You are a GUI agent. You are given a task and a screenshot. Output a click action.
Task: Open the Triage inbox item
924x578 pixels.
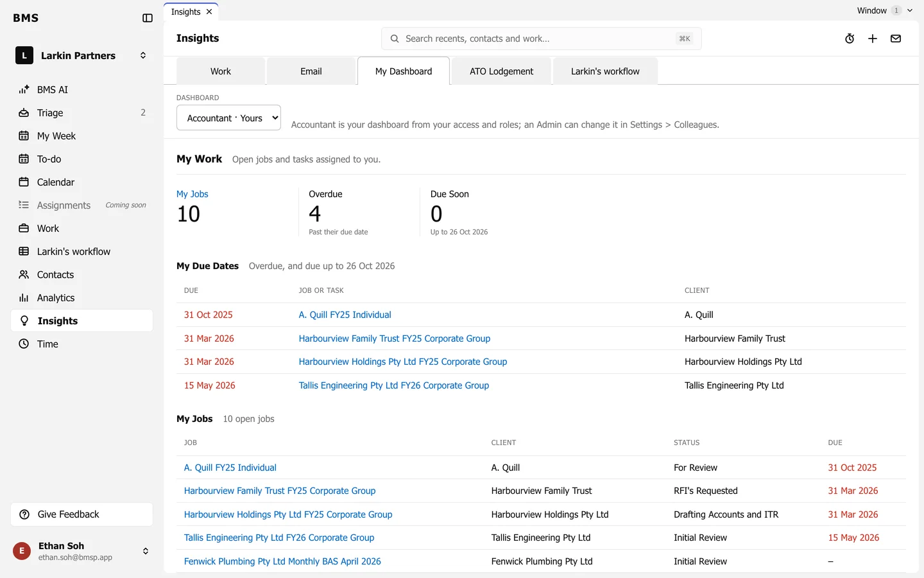81,113
